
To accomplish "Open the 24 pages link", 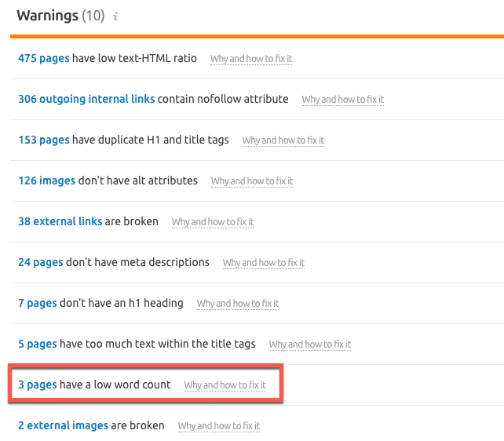I will pyautogui.click(x=40, y=262).
